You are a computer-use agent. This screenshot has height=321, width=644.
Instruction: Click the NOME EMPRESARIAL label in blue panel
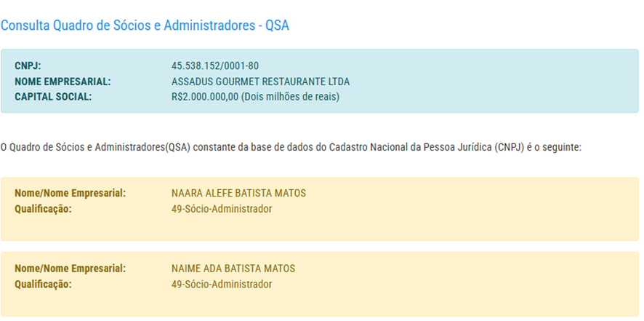(63, 81)
